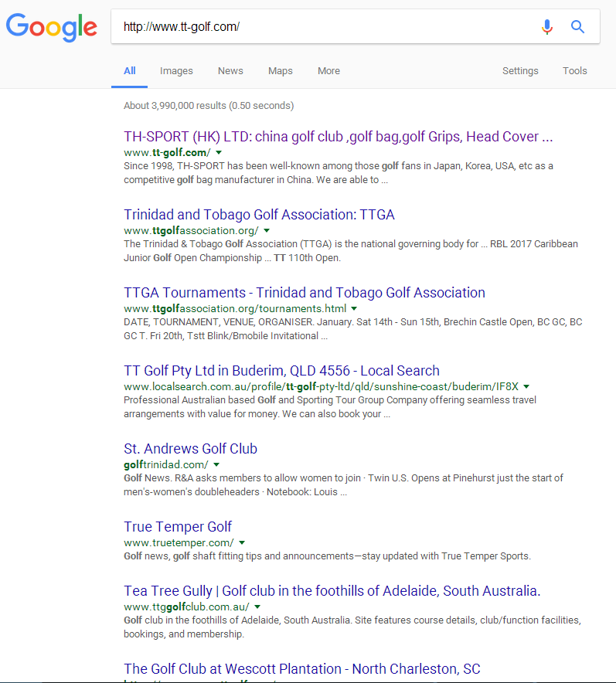Screen dimensions: 616x683
Task: Click the snippet 'Professional Australian based Golf'
Action: click(330, 407)
